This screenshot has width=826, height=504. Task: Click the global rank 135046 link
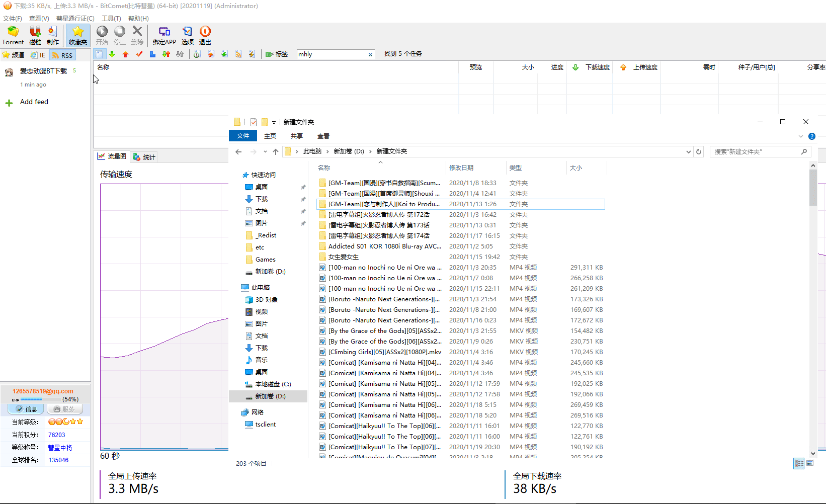(x=58, y=460)
